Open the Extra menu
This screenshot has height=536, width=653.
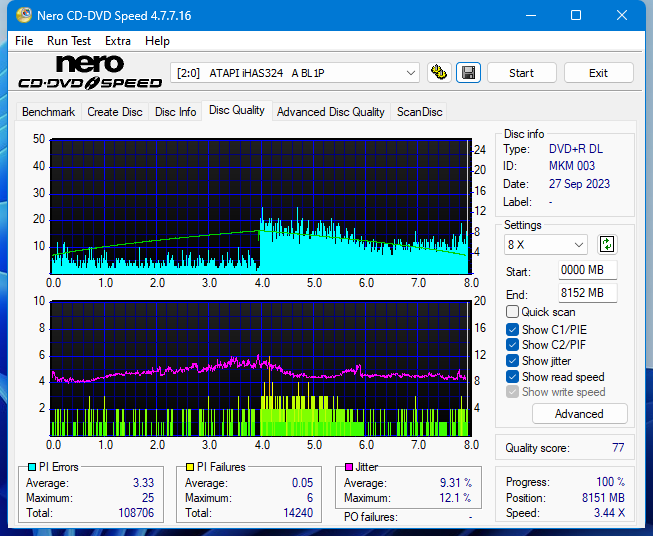coord(118,41)
